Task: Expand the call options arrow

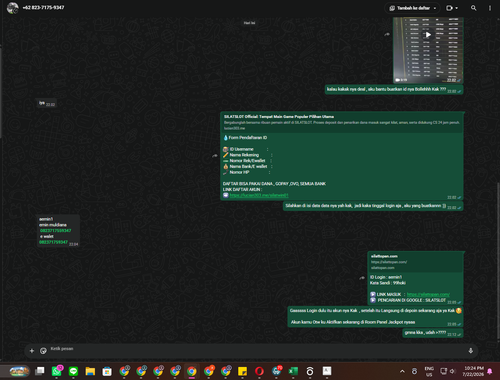Action: (457, 8)
